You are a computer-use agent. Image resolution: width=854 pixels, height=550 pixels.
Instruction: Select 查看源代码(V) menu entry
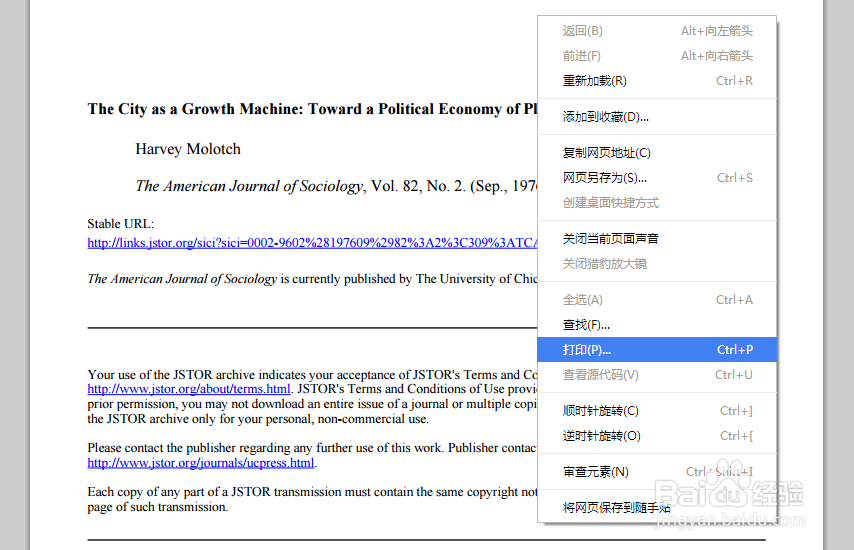[x=657, y=375]
